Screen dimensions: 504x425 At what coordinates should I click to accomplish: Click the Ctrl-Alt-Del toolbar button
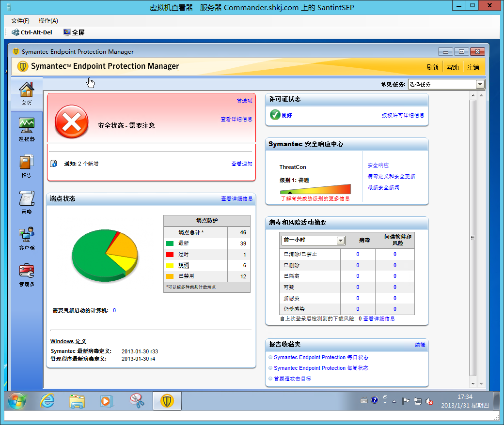pos(32,32)
